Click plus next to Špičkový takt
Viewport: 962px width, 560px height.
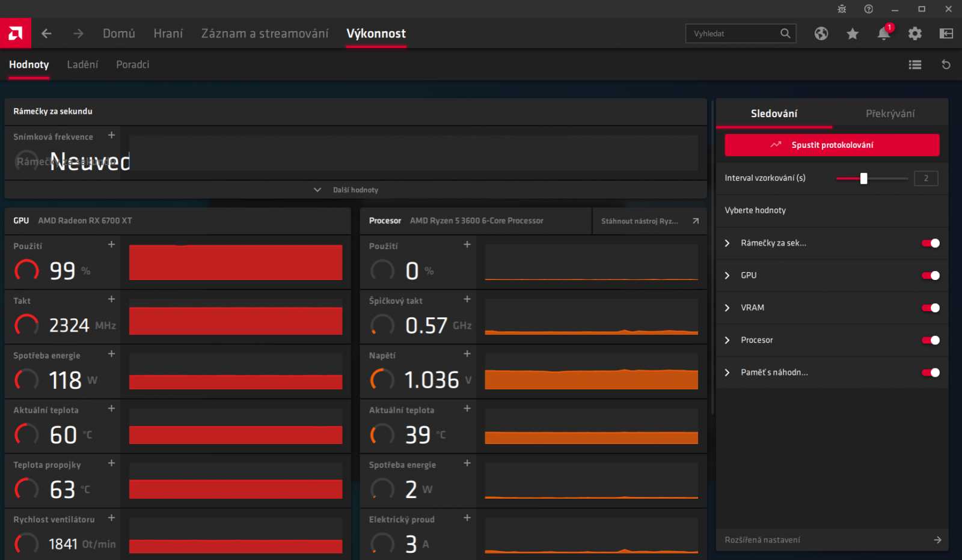tap(467, 299)
